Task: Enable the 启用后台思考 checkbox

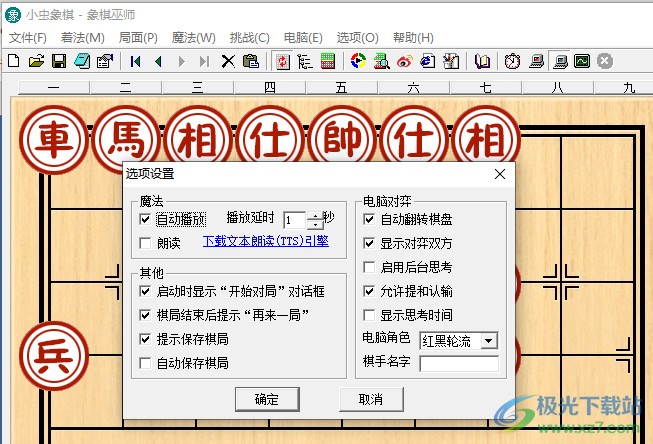Action: pyautogui.click(x=369, y=267)
